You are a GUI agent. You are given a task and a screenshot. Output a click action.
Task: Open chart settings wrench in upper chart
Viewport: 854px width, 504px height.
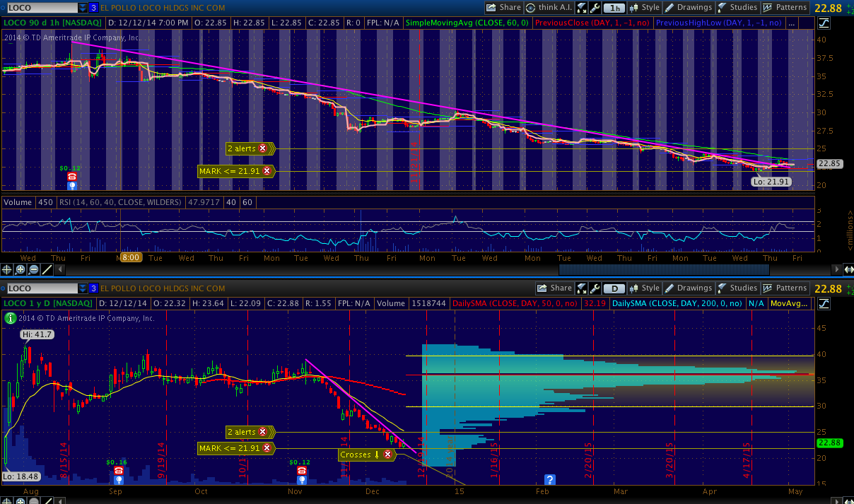tap(595, 8)
